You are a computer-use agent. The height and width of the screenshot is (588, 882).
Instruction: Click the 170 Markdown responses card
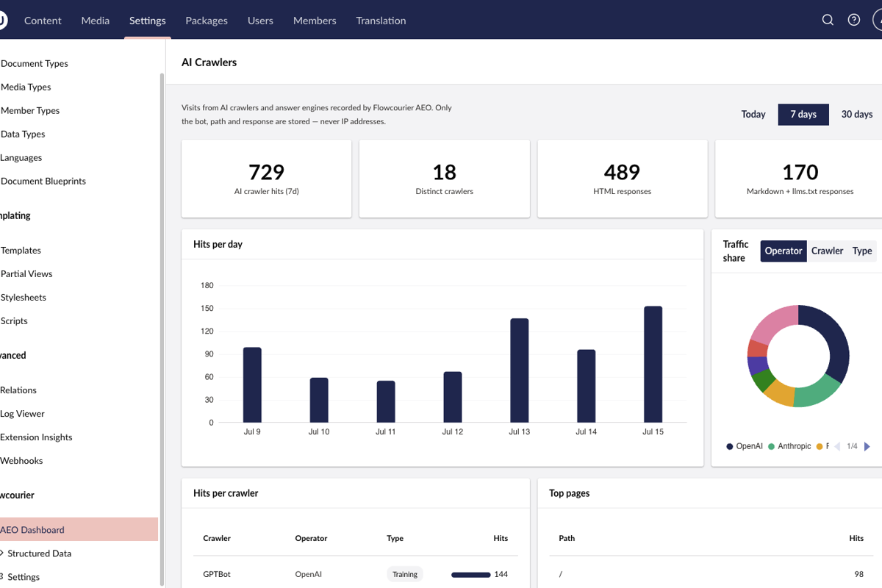click(x=799, y=179)
